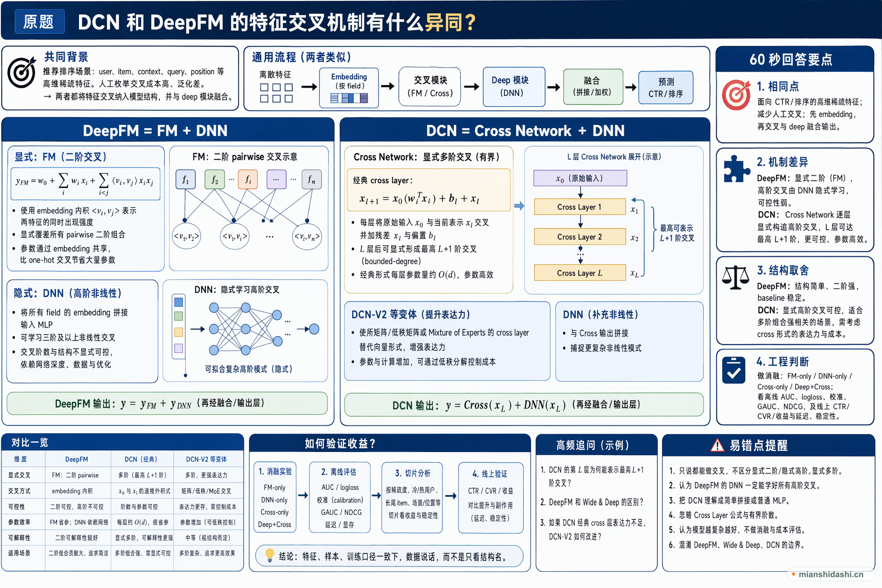Click the DCN = Cross Network + DNN header
This screenshot has height=588, width=882.
(525, 130)
